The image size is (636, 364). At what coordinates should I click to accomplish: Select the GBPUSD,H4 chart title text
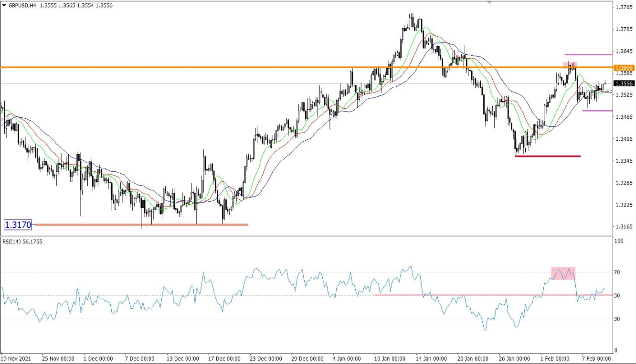pos(22,6)
